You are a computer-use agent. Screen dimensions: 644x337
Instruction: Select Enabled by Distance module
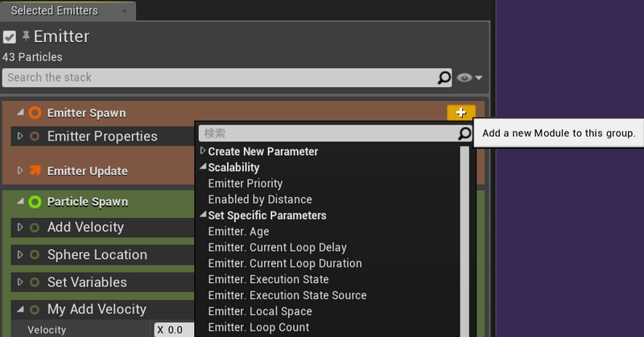point(260,199)
